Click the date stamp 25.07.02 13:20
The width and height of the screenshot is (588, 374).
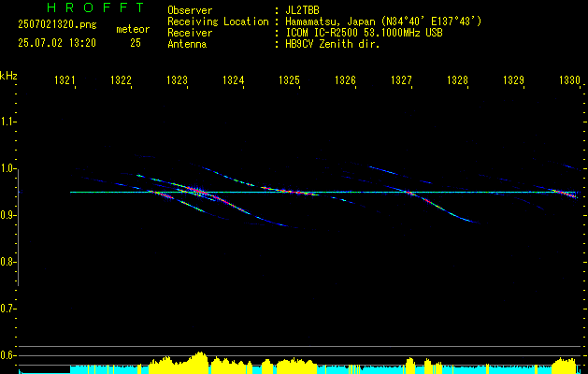57,43
